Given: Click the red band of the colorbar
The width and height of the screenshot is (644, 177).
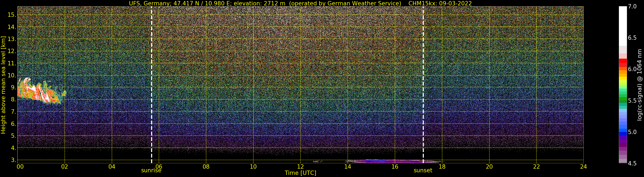Looking at the screenshot, I should [623, 63].
